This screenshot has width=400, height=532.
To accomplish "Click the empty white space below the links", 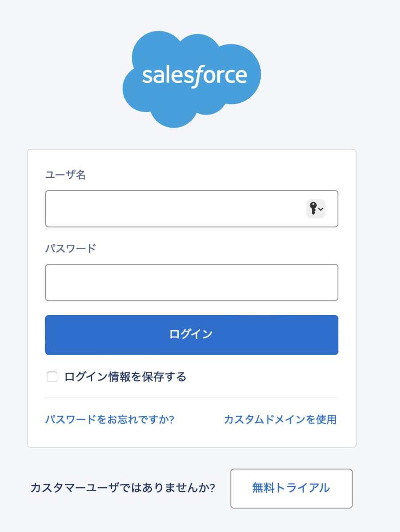I will tap(192, 438).
